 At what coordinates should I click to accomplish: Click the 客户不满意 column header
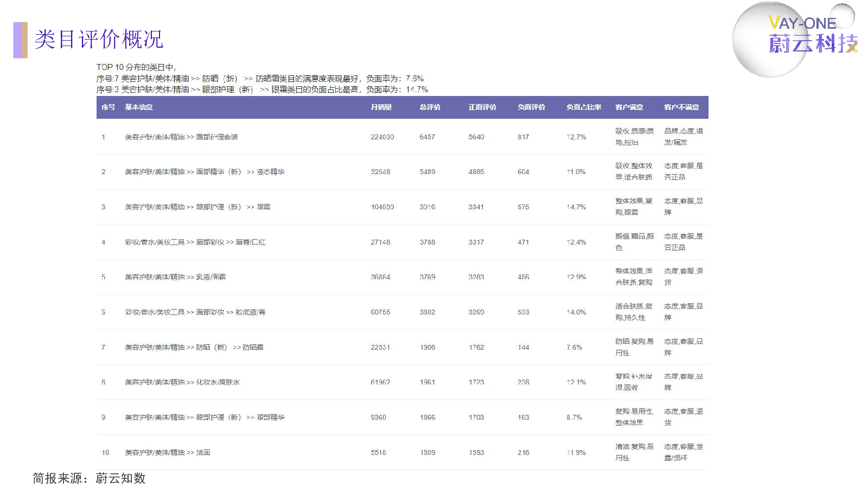(x=681, y=107)
